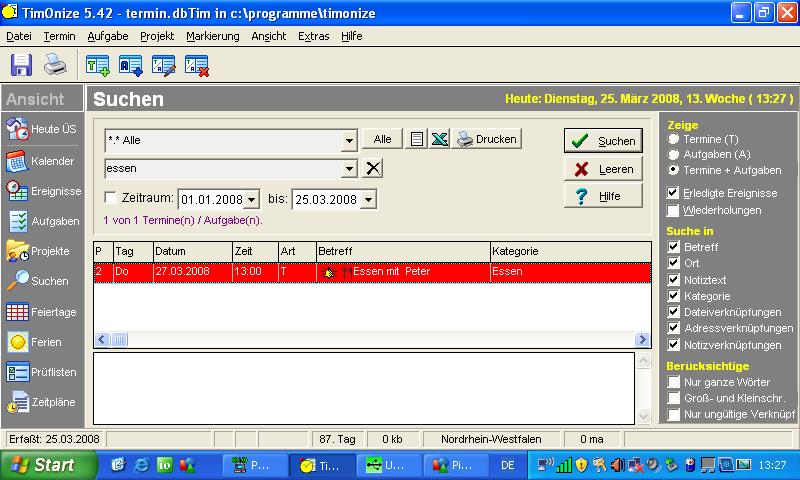Click the Suchen button with checkmark

tap(604, 141)
